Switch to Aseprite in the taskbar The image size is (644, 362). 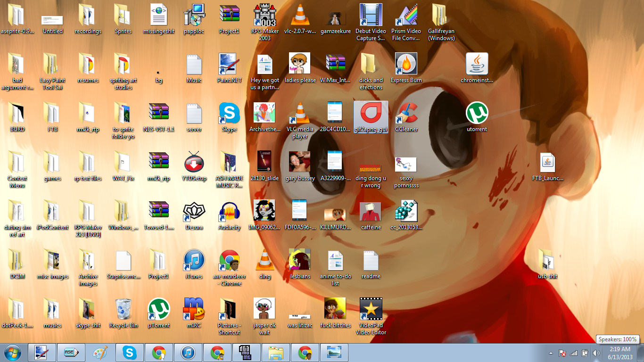click(x=71, y=353)
